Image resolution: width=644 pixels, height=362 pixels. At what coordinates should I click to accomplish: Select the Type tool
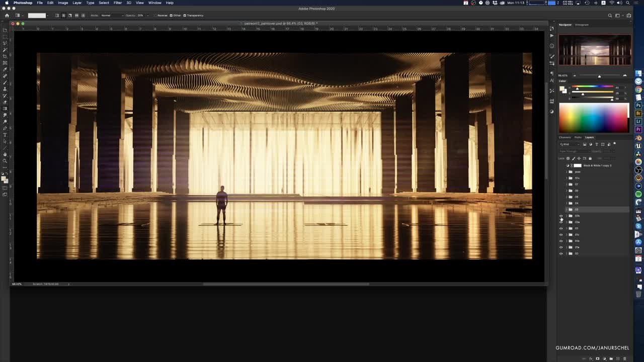point(5,134)
